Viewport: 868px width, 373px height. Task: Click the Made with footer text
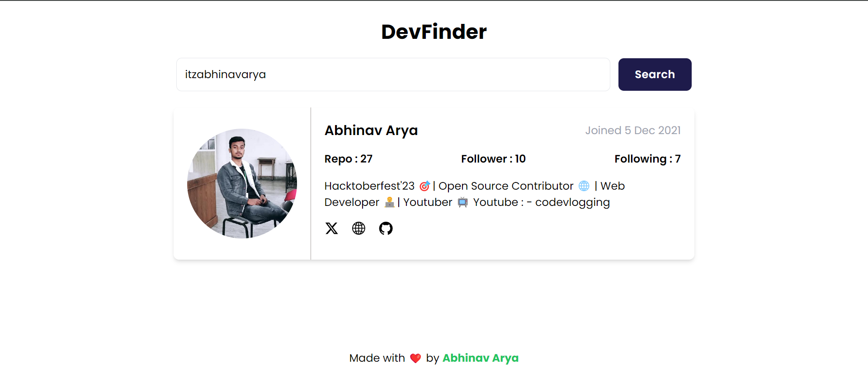[x=377, y=358]
